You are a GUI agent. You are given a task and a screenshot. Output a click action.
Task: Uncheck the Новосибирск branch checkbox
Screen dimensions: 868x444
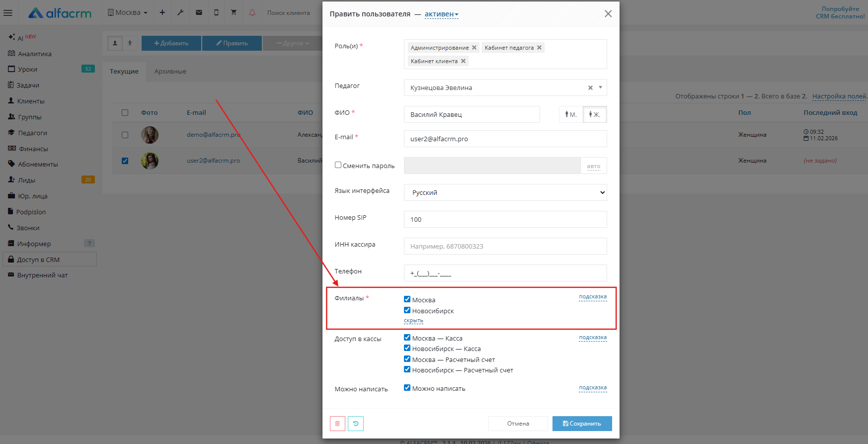pyautogui.click(x=407, y=310)
